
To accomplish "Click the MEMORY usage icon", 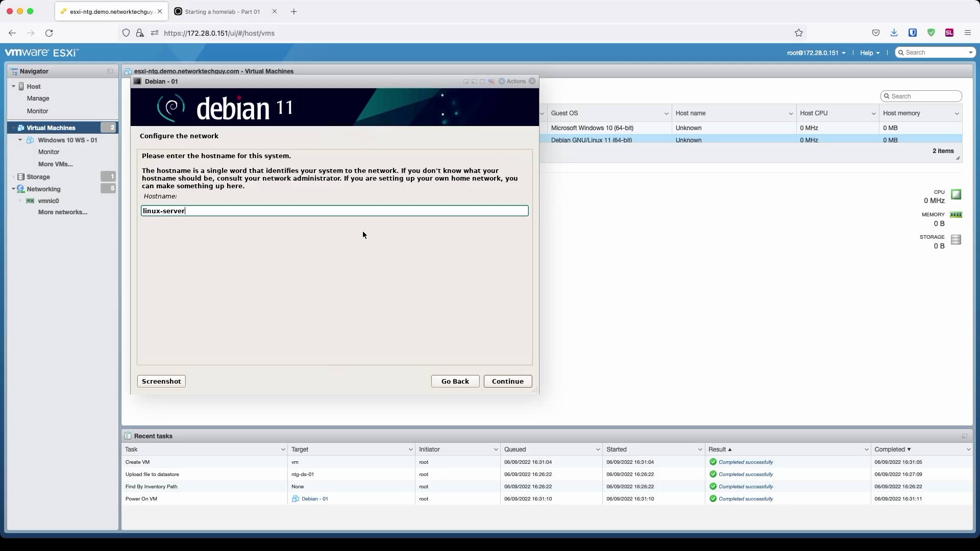I will (x=956, y=215).
